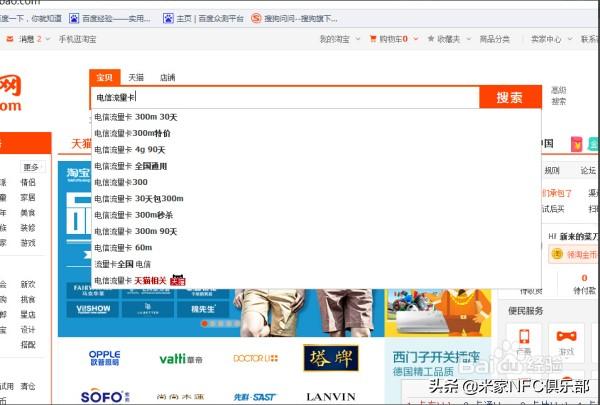Click the SOFO brand logo

point(105,396)
